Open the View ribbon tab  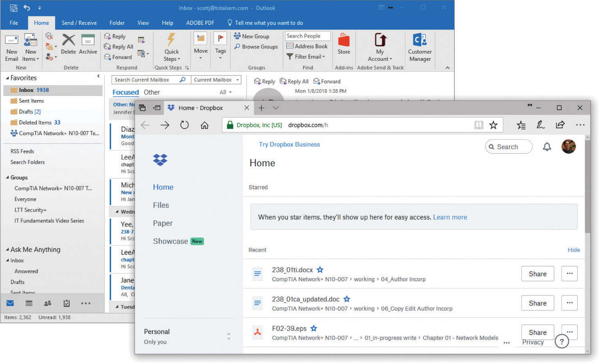point(143,23)
